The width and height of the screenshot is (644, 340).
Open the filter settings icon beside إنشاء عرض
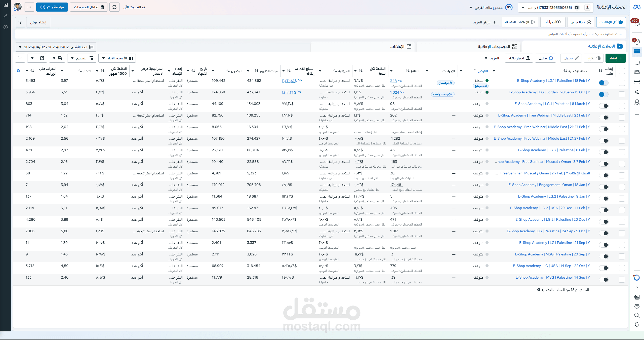point(20,22)
